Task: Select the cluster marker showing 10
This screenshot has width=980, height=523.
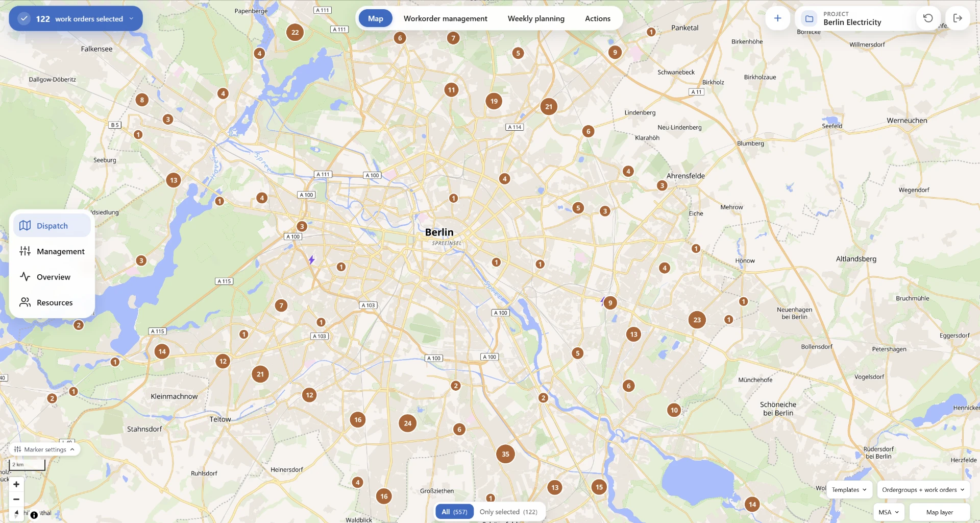Action: click(674, 410)
